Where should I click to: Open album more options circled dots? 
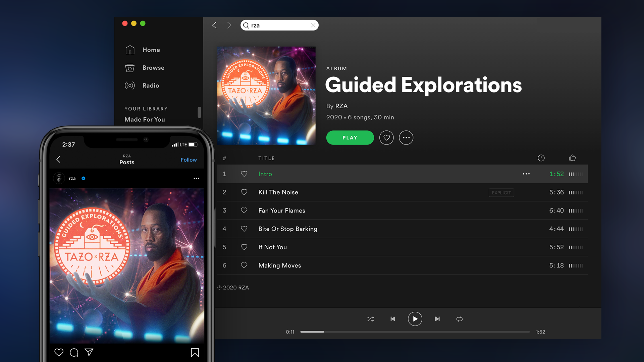click(406, 138)
